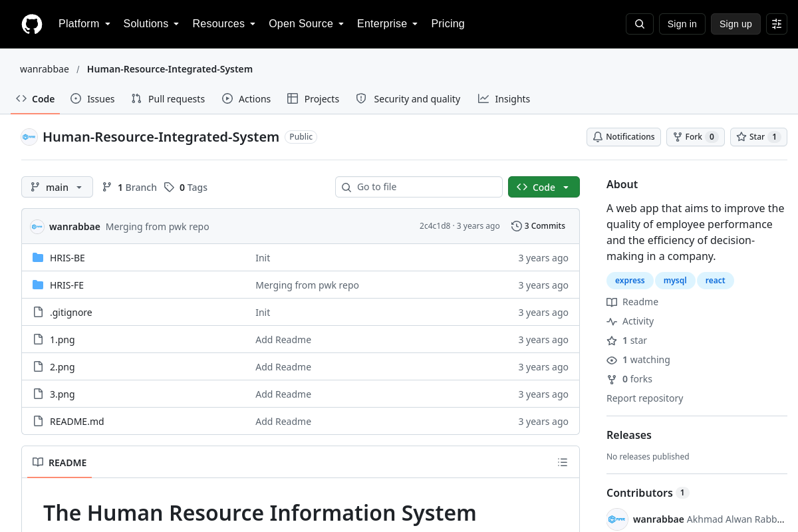
Task: Click the book icon next to Readme
Action: pos(612,302)
